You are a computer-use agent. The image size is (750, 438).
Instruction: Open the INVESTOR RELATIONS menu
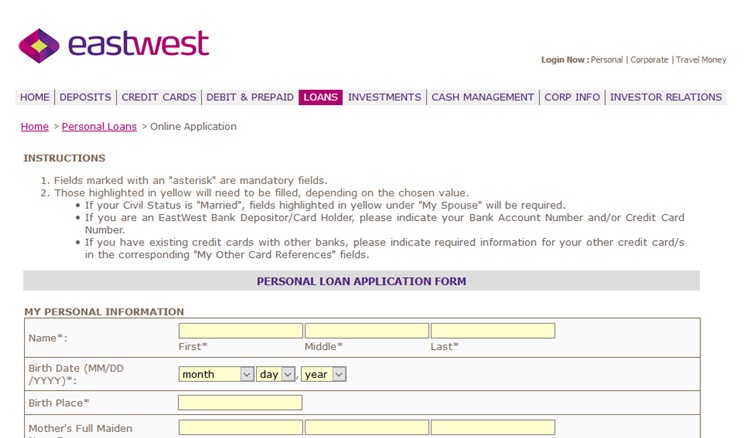click(x=665, y=98)
